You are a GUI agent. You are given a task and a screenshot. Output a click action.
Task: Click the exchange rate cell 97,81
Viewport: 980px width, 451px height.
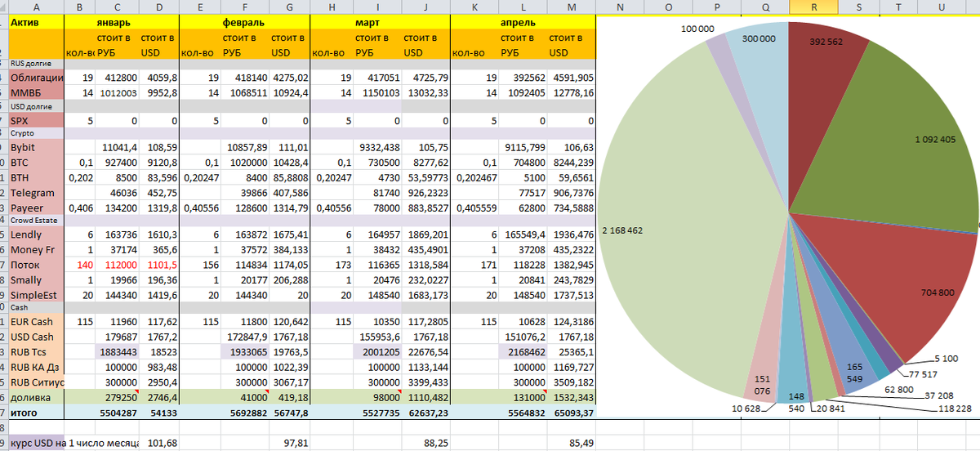[x=288, y=444]
